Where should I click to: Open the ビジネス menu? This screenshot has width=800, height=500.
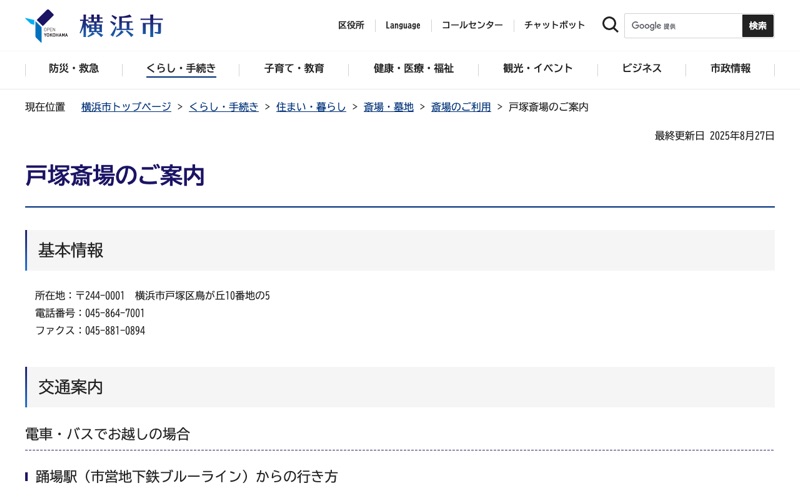coord(641,68)
